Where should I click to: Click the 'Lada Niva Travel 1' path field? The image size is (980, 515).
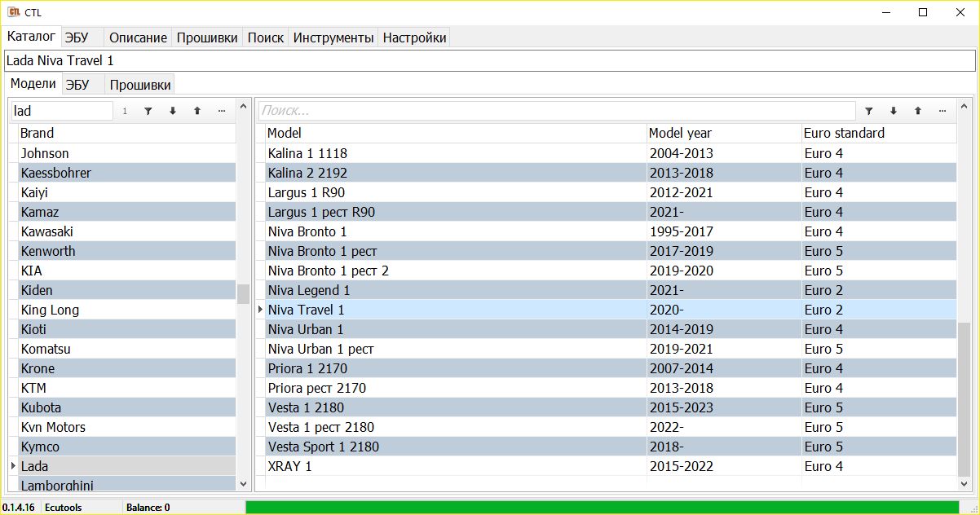(490, 61)
